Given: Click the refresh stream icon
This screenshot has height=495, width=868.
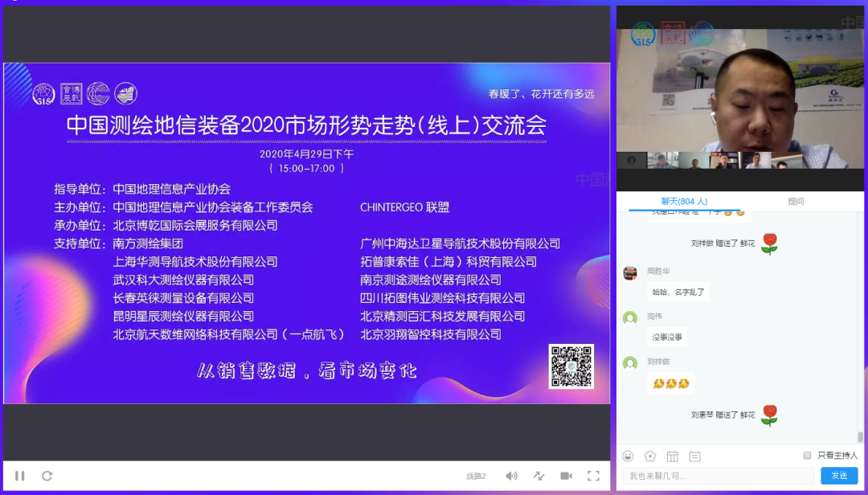Looking at the screenshot, I should pyautogui.click(x=47, y=476).
